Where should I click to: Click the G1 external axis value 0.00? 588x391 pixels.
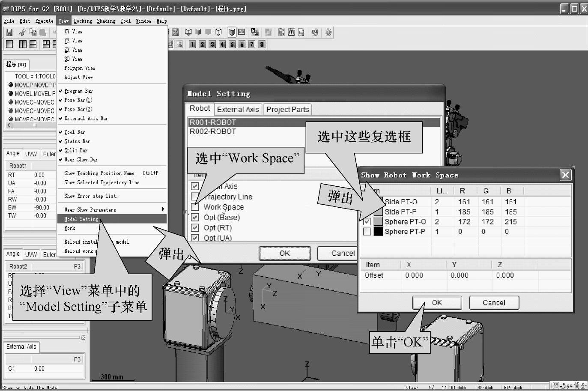39,368
